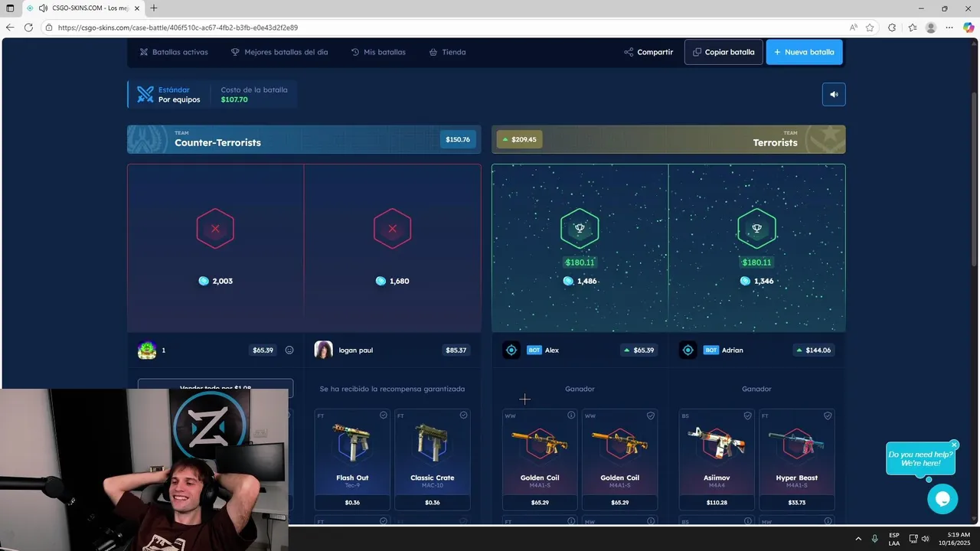Open Edge Settings and more menu

tap(949, 28)
